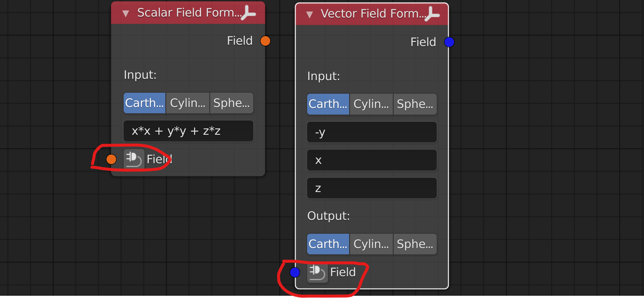
Task: Click the orange Field input socket
Action: pos(111,159)
